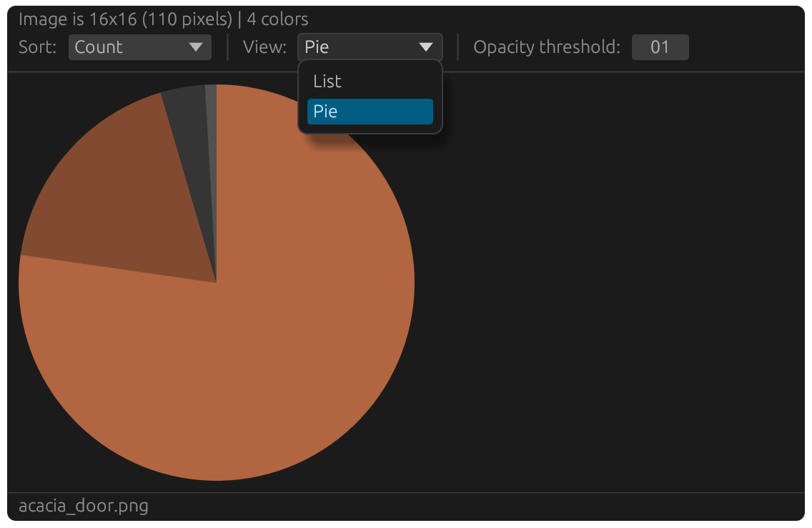
Task: Switch view to List
Action: coord(326,81)
